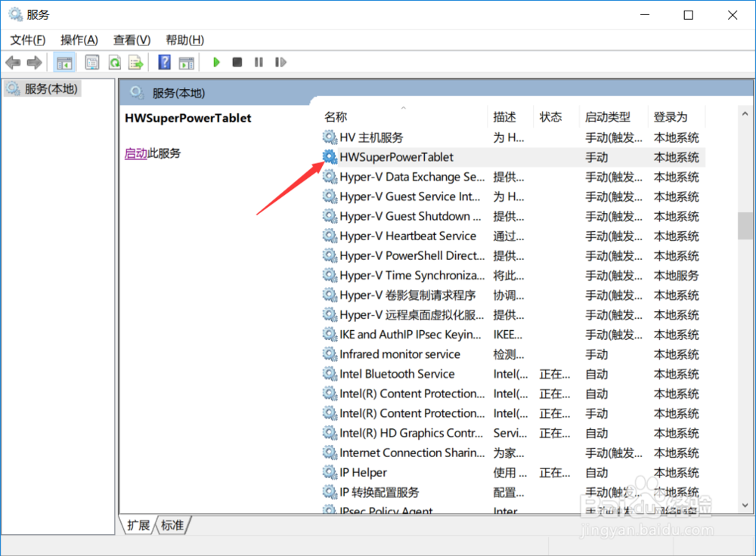The image size is (756, 556).
Task: Select the IP 转换配置服务 row
Action: (x=512, y=493)
